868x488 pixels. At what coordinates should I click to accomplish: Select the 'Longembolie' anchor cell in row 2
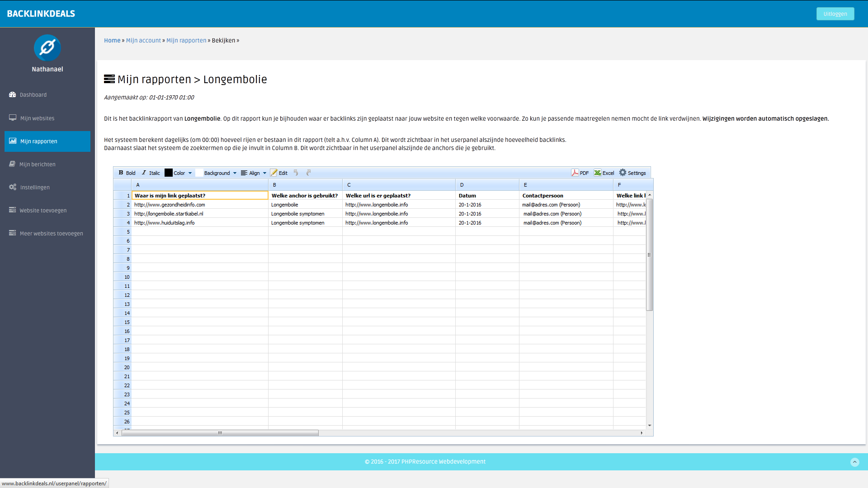[x=305, y=204]
